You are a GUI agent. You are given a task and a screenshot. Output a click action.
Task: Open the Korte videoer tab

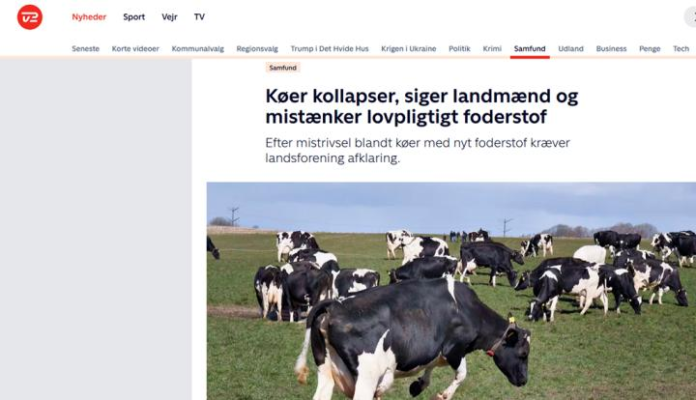click(135, 49)
